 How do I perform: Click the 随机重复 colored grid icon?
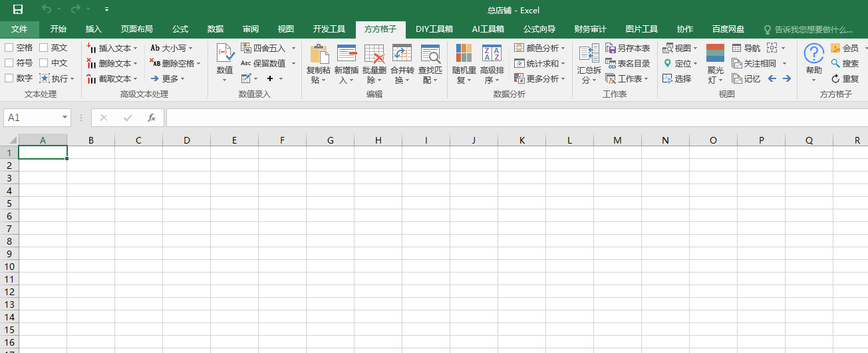(x=464, y=54)
